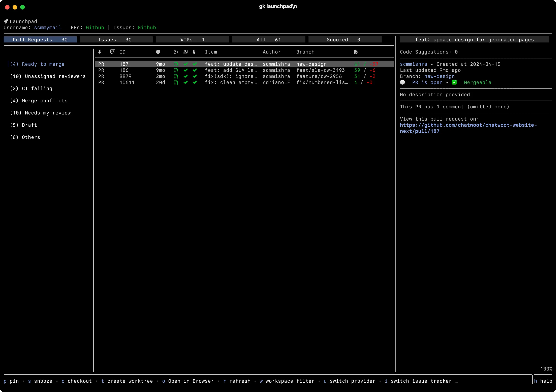Image resolution: width=556 pixels, height=392 pixels.
Task: Click the comment bubble column icon
Action: click(112, 52)
